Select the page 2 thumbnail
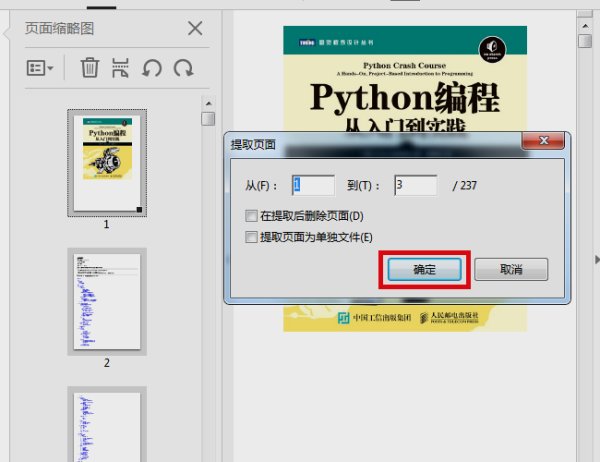The image size is (600, 462). [x=107, y=301]
